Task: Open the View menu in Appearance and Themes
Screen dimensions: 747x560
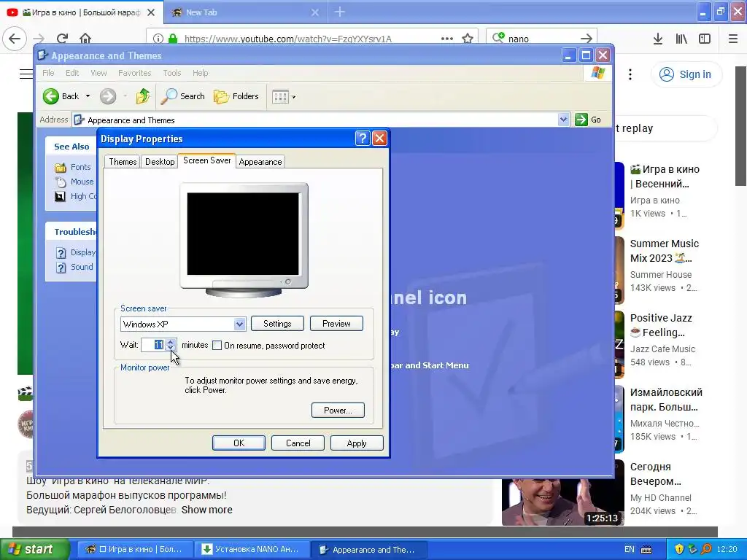Action: coord(98,73)
